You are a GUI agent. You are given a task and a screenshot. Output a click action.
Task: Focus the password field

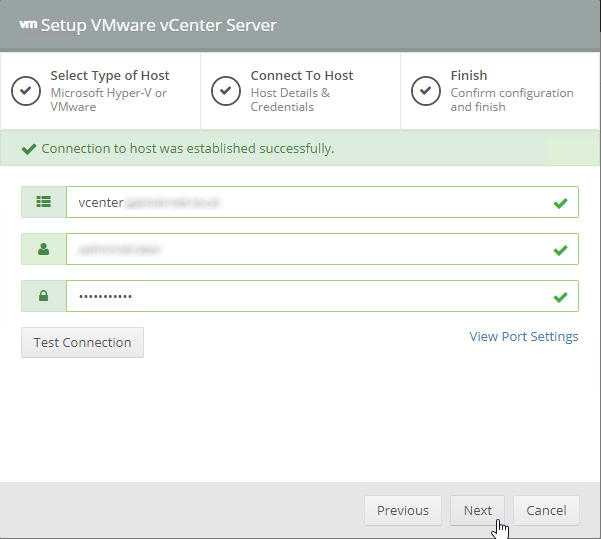click(322, 296)
